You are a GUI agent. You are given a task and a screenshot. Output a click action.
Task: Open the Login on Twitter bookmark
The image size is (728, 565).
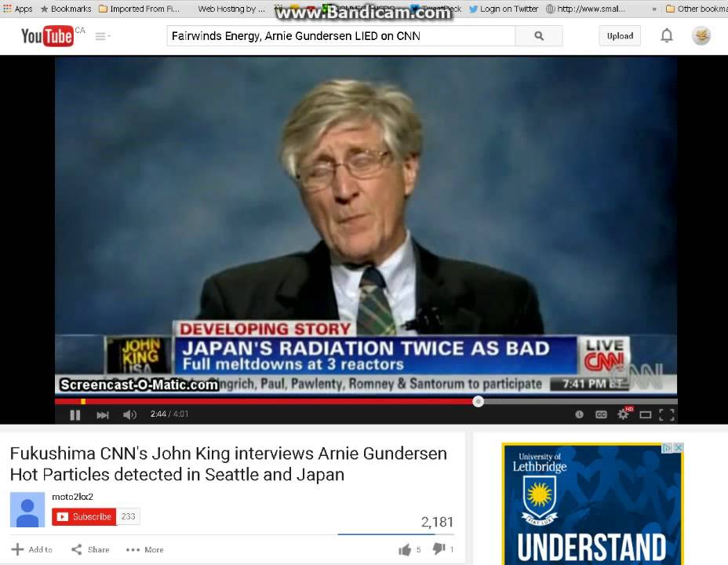tap(504, 9)
